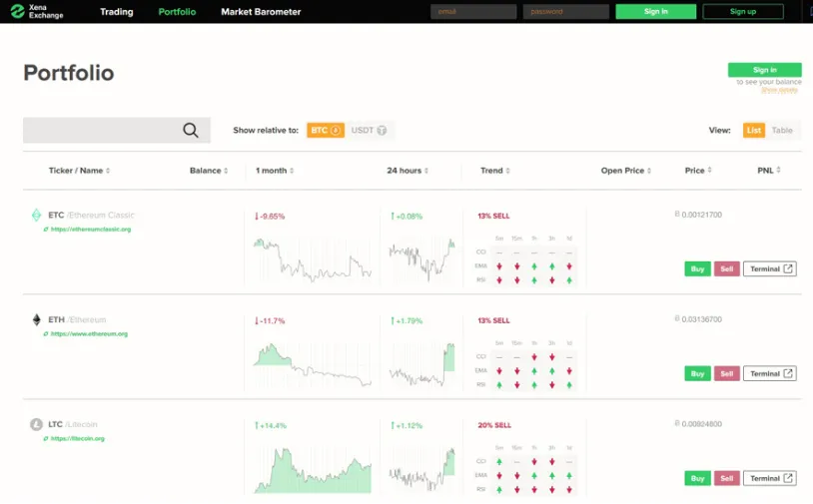Screen dimensions: 813x504
Task: Click the +14.4% monthly change value
Action: coord(271,425)
